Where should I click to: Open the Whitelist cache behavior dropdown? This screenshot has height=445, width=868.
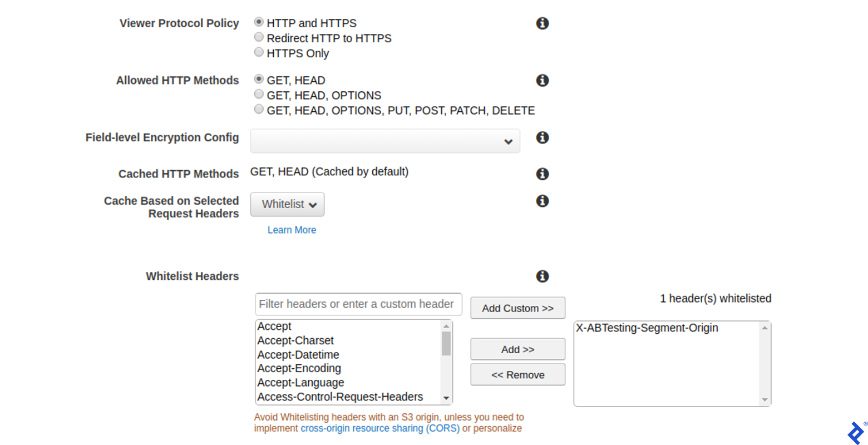[x=287, y=204]
